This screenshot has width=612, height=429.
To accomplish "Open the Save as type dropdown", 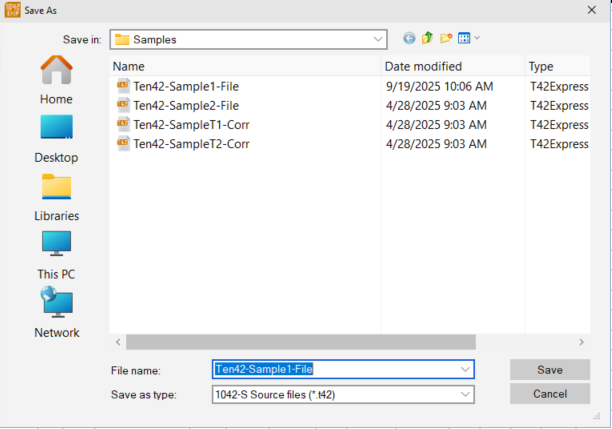I will tap(465, 394).
